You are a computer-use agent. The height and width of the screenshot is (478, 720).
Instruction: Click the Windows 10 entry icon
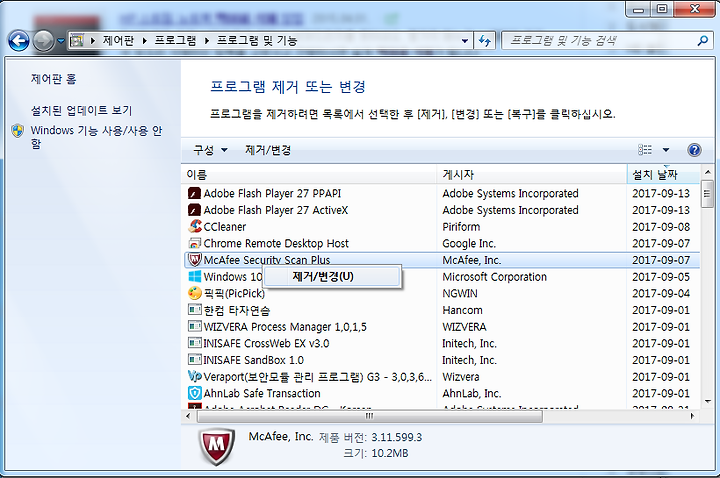[x=194, y=276]
